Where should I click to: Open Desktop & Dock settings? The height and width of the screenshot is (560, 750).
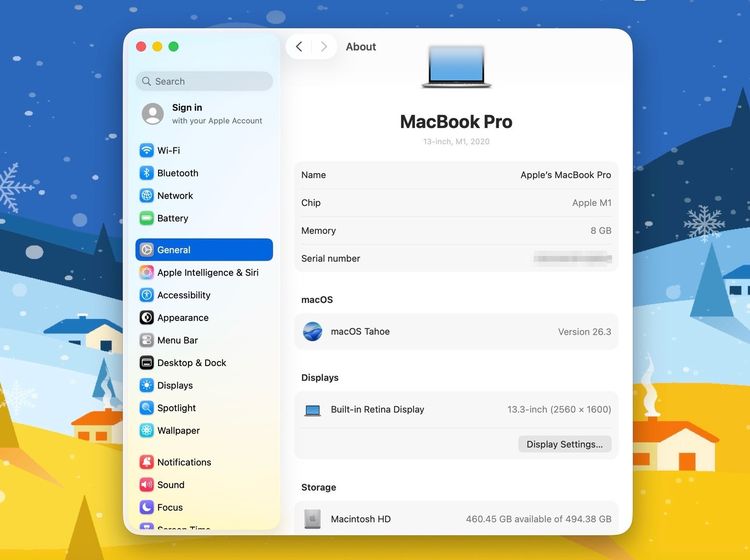[204, 362]
